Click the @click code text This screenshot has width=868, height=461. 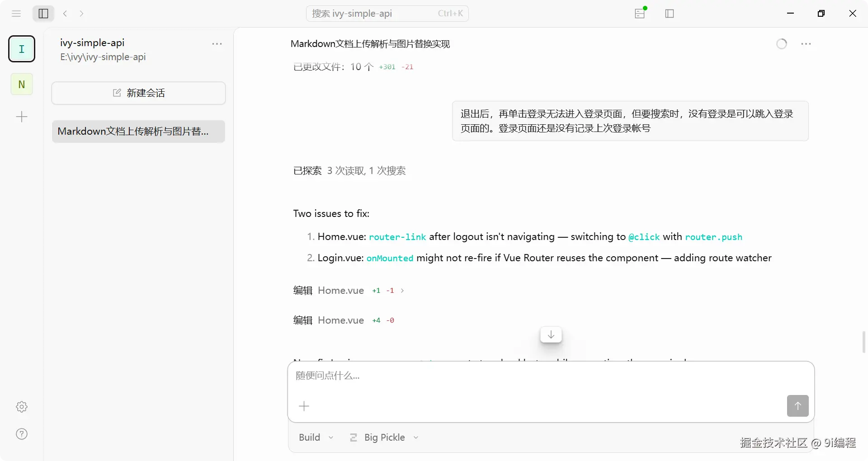point(644,237)
